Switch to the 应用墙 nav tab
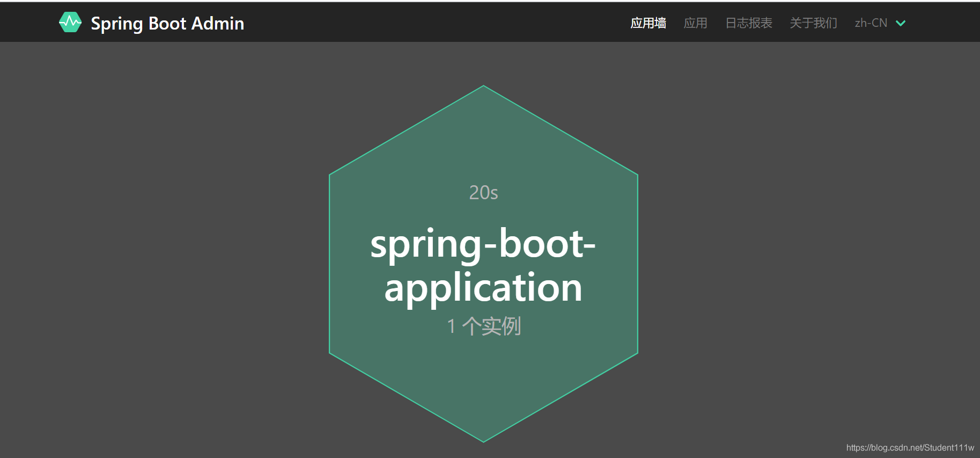Screen dimensions: 980x458 (648, 23)
